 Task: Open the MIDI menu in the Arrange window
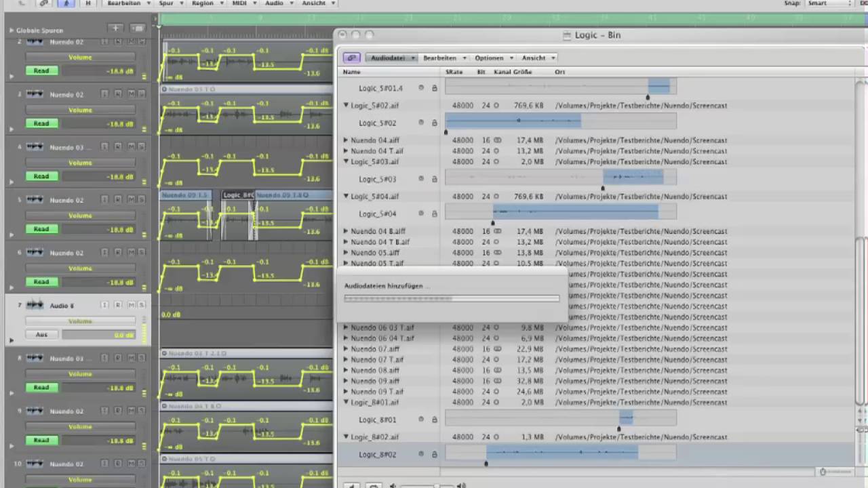[x=243, y=3]
